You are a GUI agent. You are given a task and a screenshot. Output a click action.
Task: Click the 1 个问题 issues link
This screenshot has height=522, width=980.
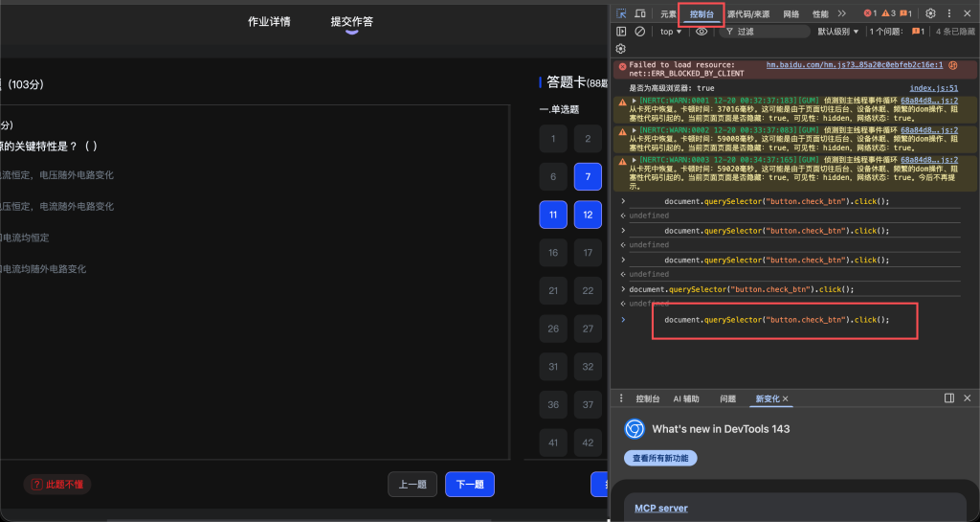coord(897,32)
